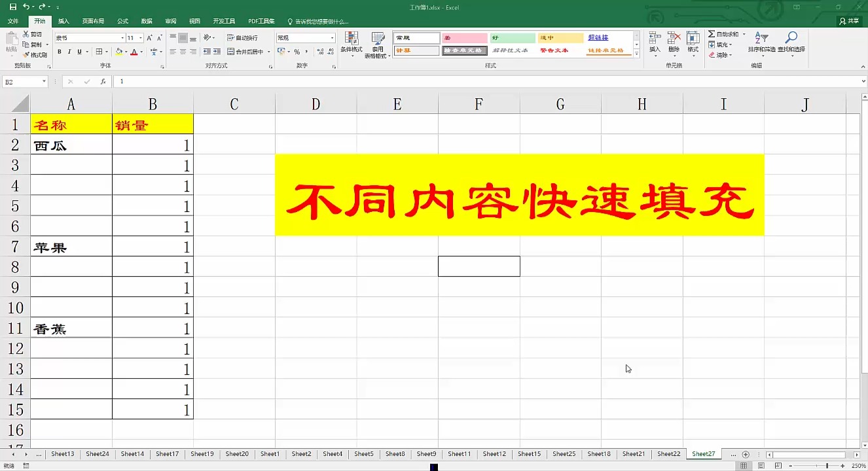The width and height of the screenshot is (868, 471).
Task: Decrease font size with the smaller A icon
Action: pyautogui.click(x=159, y=38)
